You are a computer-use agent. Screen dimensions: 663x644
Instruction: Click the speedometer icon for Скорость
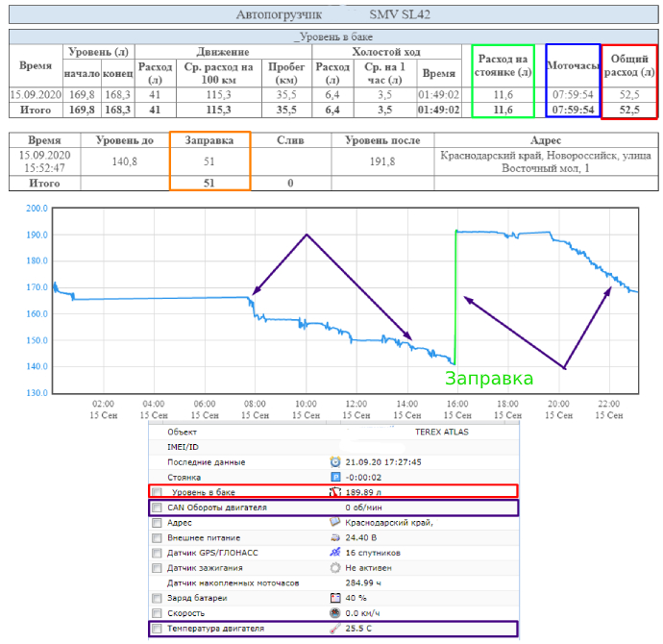click(x=335, y=613)
